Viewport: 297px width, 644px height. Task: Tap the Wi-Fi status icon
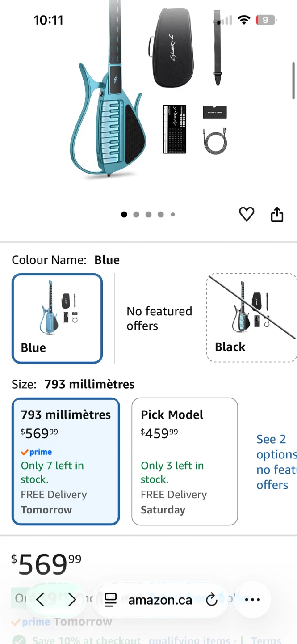244,20
